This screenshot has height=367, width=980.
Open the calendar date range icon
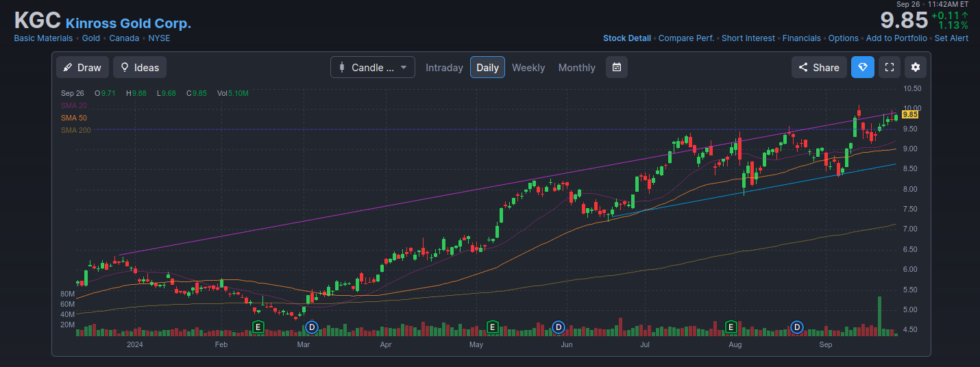coord(616,67)
